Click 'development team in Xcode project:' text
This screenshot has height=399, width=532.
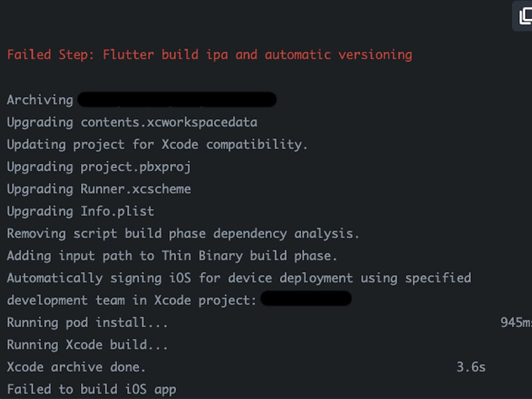point(131,301)
